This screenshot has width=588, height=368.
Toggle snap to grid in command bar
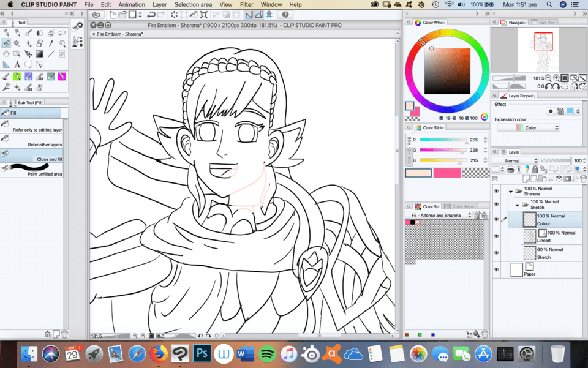point(269,15)
